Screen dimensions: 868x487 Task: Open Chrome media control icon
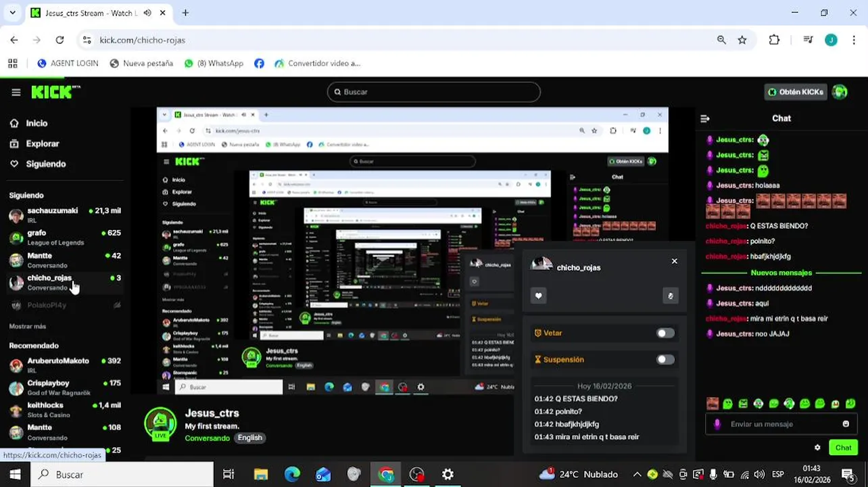point(808,40)
